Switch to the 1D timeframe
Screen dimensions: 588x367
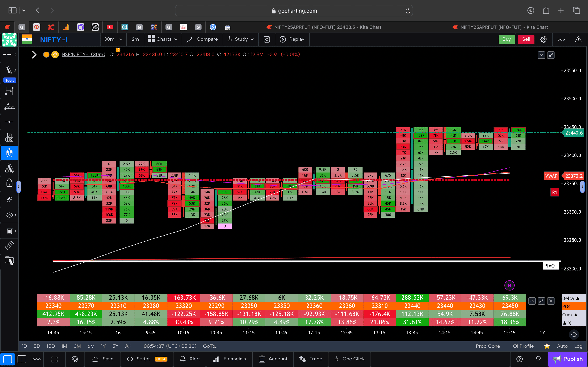pyautogui.click(x=24, y=346)
